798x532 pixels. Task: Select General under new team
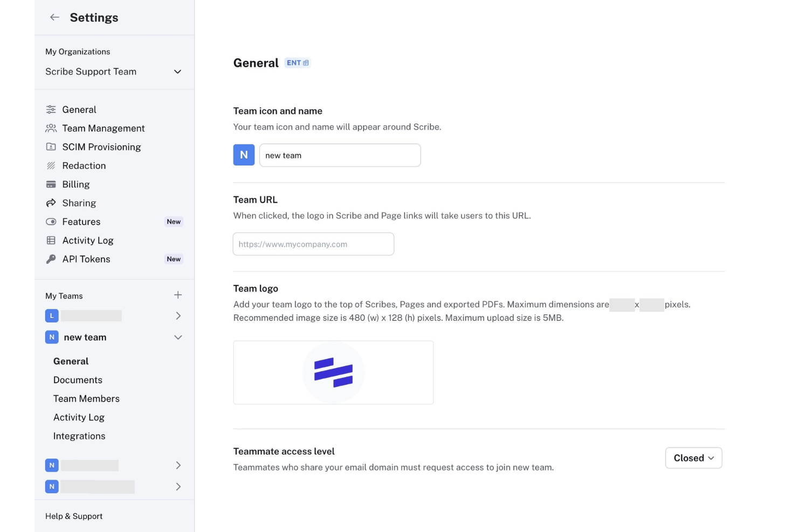[x=71, y=361]
